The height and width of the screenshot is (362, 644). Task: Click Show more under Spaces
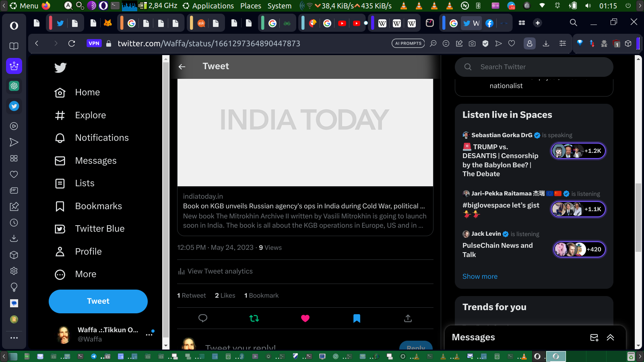click(480, 276)
